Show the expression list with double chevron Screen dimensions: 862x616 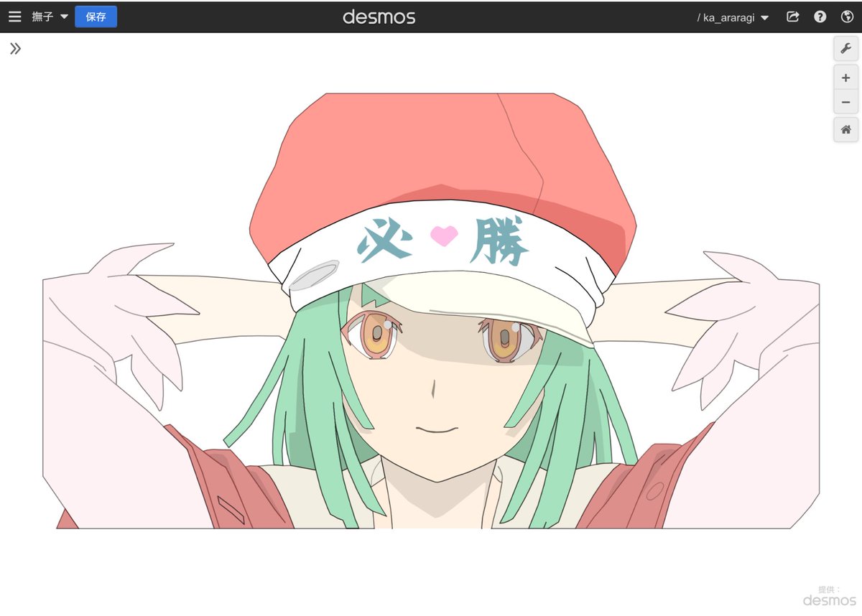[x=15, y=49]
